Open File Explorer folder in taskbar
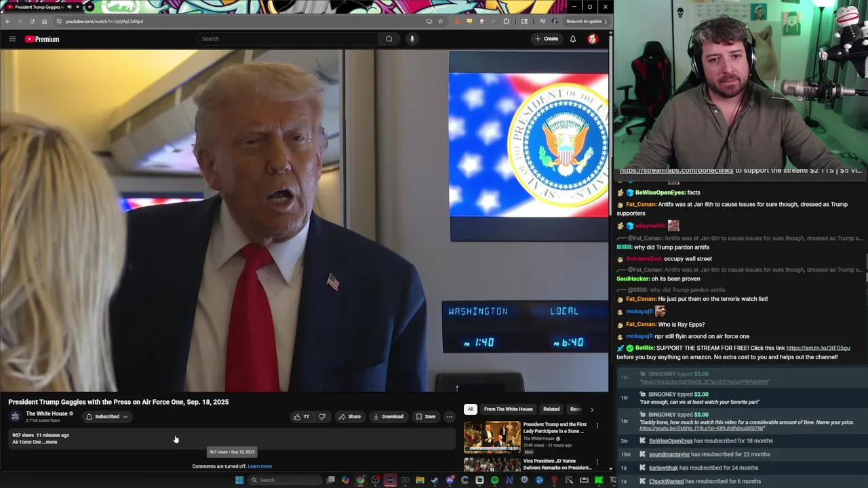868x488 pixels. [x=420, y=480]
